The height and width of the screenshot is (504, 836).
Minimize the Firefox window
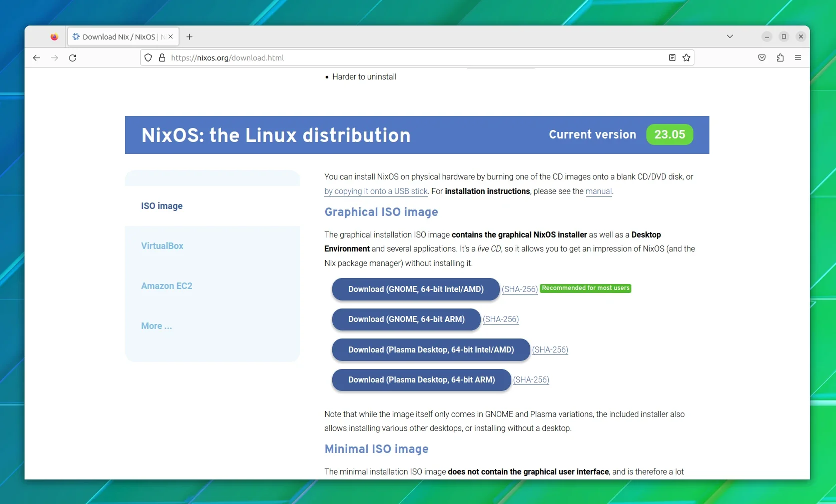(767, 36)
